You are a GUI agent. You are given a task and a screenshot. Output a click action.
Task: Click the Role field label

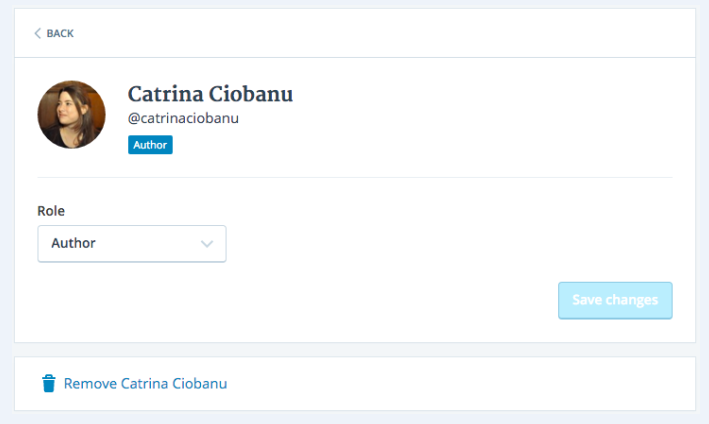51,211
